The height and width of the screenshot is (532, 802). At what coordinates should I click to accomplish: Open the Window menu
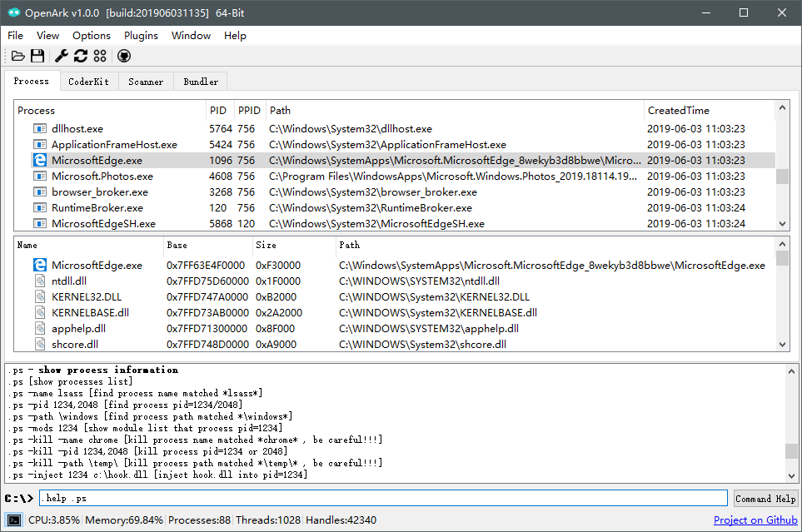(x=191, y=35)
